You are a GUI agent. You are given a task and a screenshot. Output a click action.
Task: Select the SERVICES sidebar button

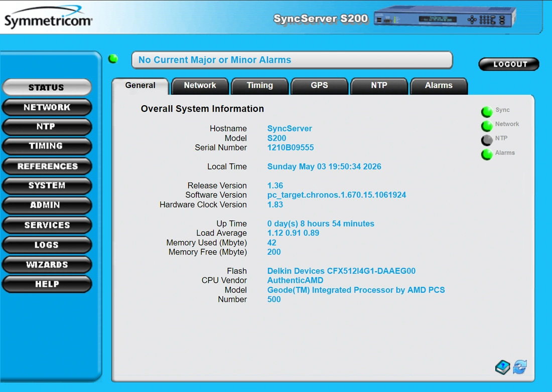(47, 225)
